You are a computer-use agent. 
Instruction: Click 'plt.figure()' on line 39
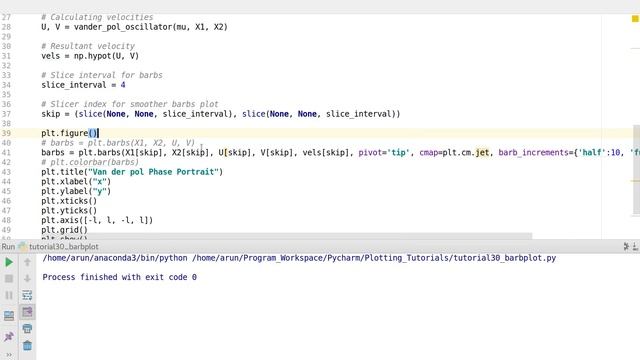coord(69,133)
